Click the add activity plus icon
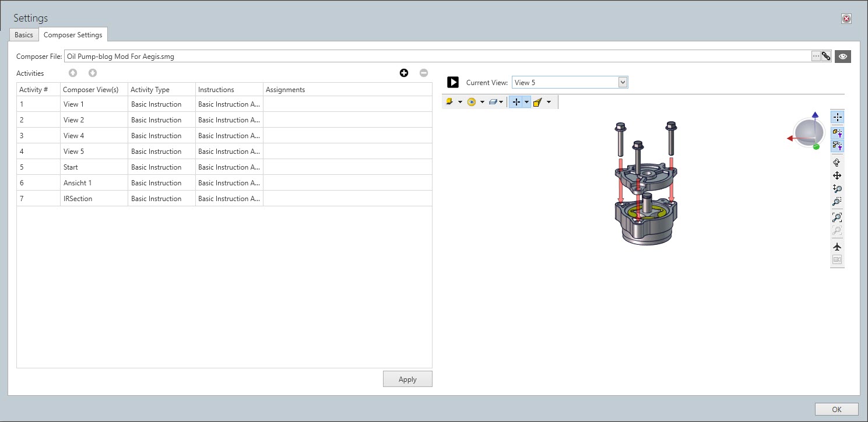Screen dimensions: 868x422 pyautogui.click(x=404, y=73)
